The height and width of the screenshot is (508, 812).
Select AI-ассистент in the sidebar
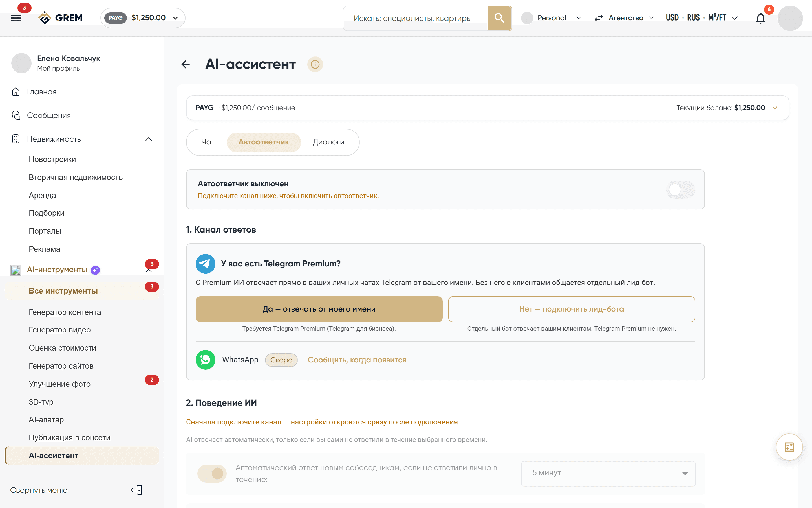point(81,456)
